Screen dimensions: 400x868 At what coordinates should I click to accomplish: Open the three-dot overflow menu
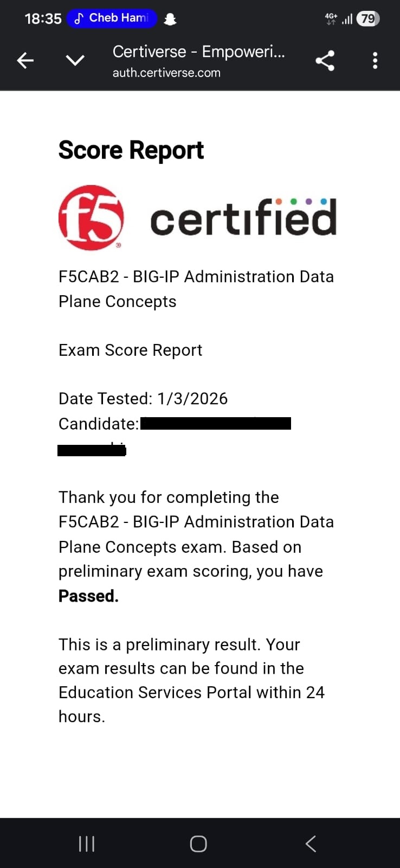click(x=375, y=60)
